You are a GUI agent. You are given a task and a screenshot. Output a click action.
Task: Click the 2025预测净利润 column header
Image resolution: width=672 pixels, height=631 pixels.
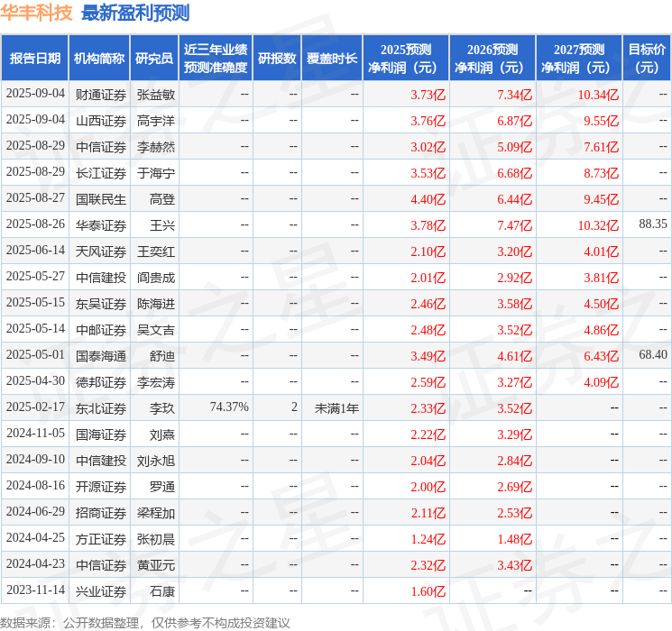406,59
